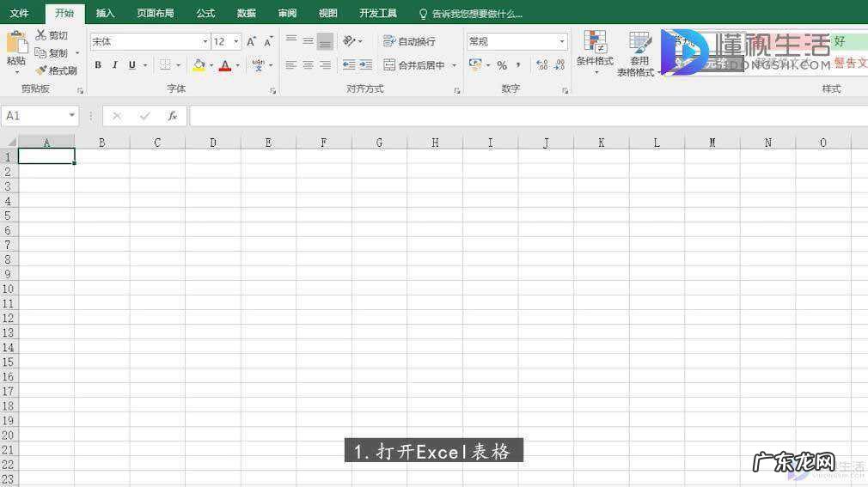Cut selection with the scissors icon

[41, 35]
